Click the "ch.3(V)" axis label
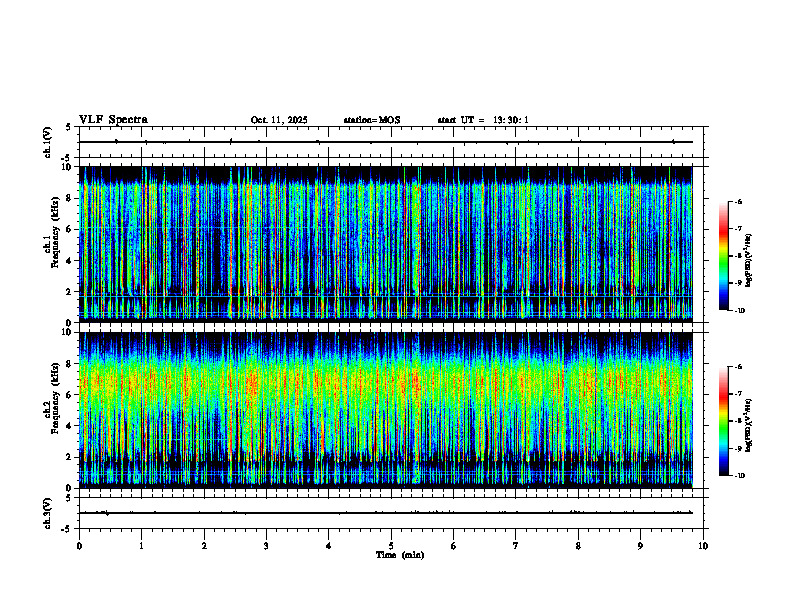The width and height of the screenshot is (792, 612). (48, 513)
